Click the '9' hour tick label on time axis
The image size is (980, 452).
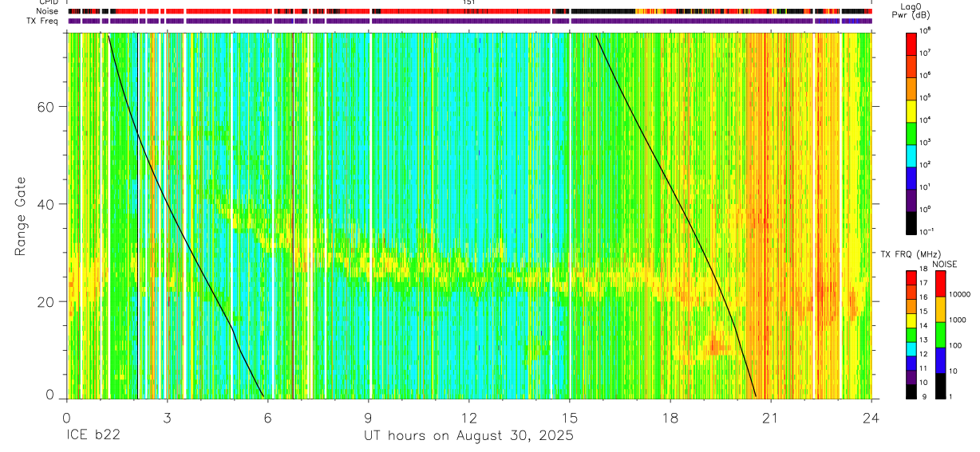click(x=368, y=418)
